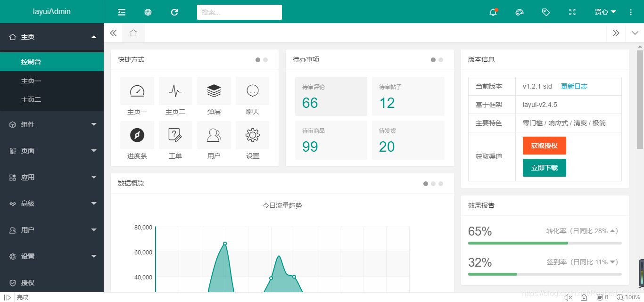Click the 进度条 shortcut icon
The height and width of the screenshot is (302, 644).
pyautogui.click(x=137, y=135)
